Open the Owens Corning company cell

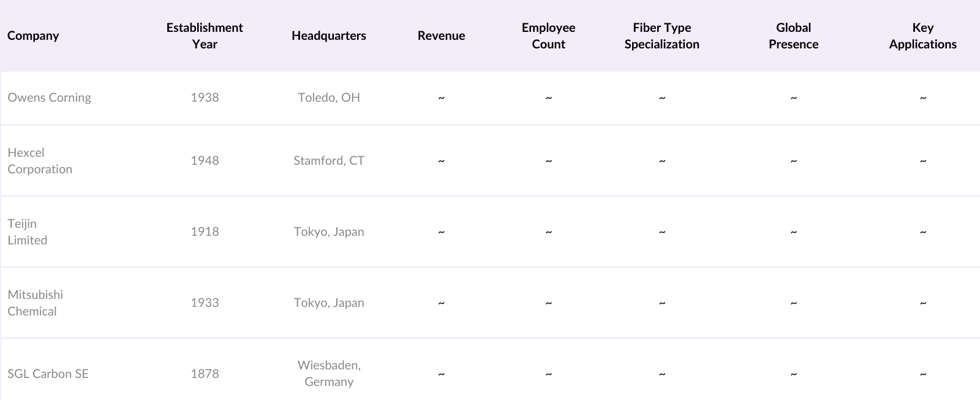49,97
